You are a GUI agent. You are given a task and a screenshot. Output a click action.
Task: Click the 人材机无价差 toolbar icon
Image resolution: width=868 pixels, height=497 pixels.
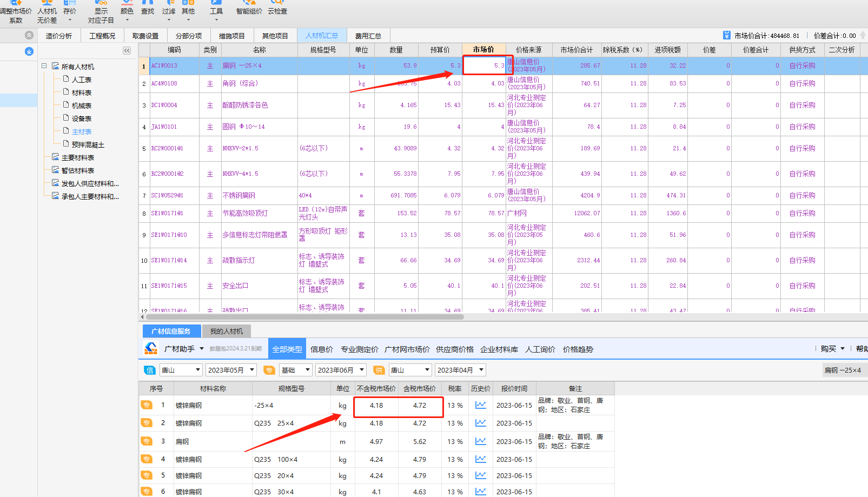pos(47,12)
